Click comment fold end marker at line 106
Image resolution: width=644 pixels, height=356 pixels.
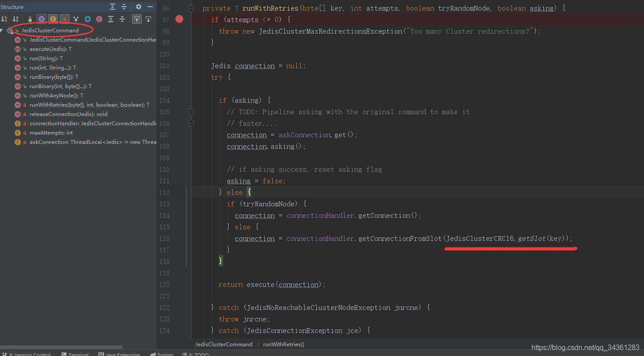tap(191, 123)
